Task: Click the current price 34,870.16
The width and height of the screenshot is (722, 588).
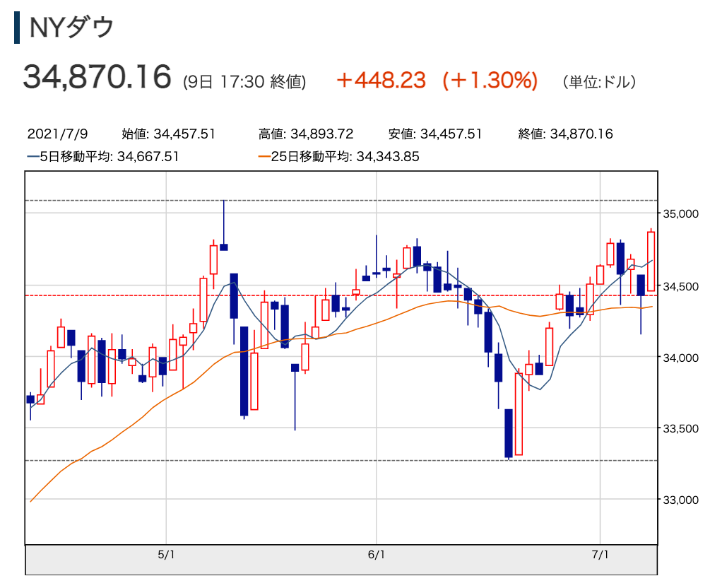Action: (97, 76)
